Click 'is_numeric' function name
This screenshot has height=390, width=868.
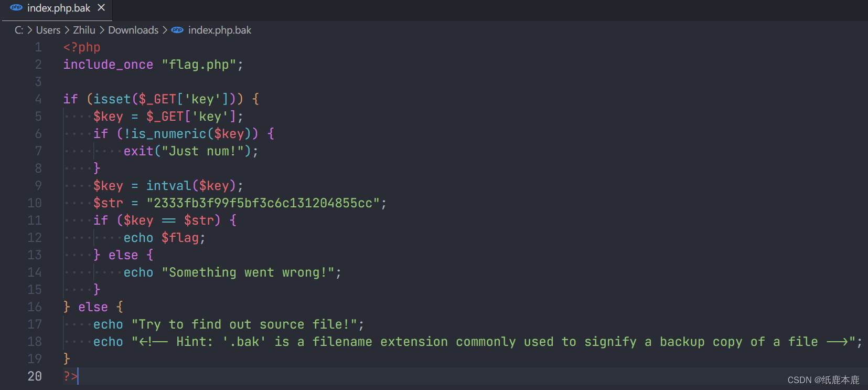pyautogui.click(x=169, y=134)
